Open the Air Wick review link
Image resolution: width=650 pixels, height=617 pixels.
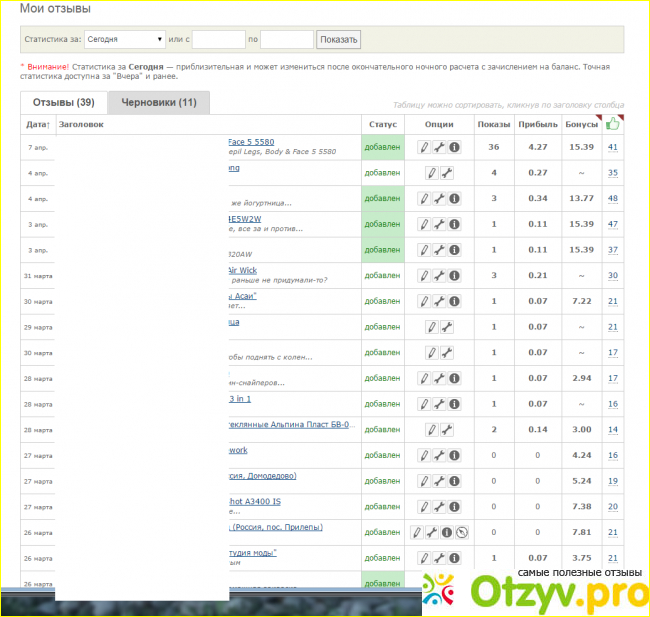tap(243, 270)
